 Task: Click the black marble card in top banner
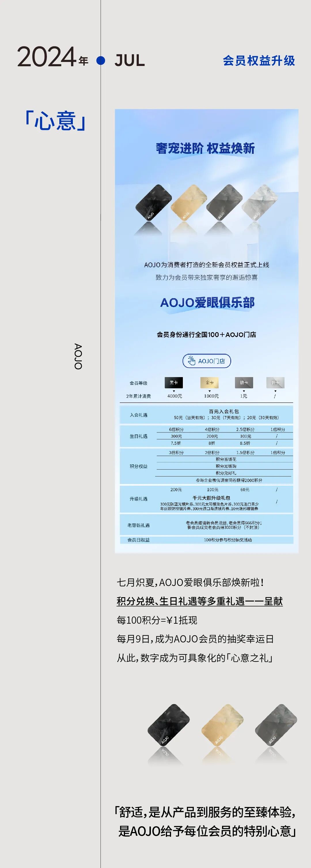[x=154, y=202]
